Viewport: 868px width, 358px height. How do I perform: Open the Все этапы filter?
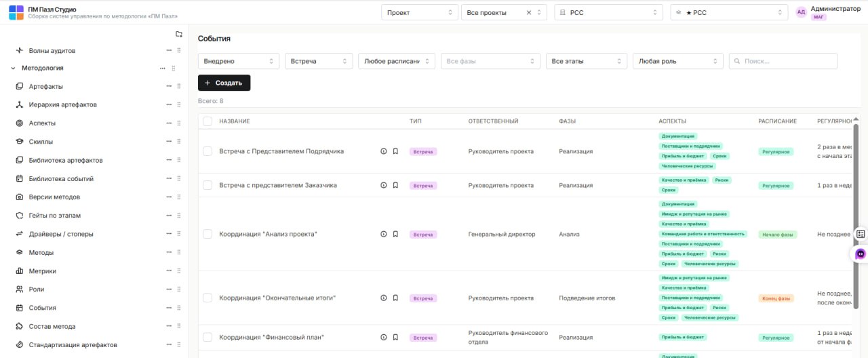[x=586, y=61]
